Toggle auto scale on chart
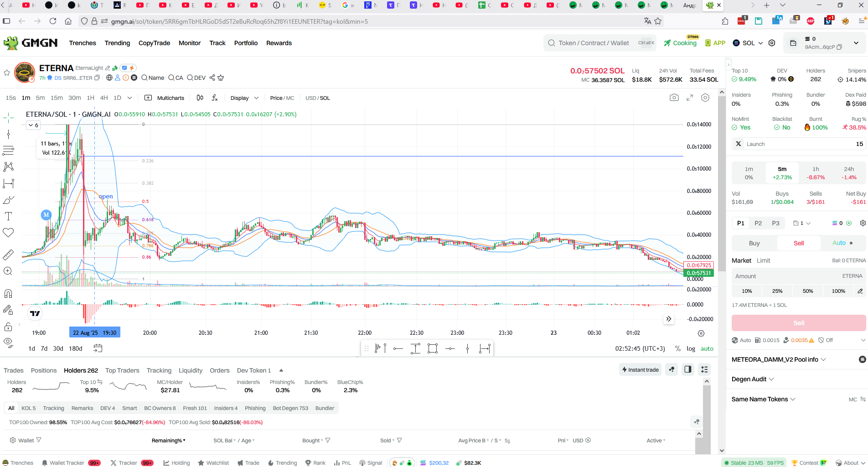 pyautogui.click(x=707, y=348)
